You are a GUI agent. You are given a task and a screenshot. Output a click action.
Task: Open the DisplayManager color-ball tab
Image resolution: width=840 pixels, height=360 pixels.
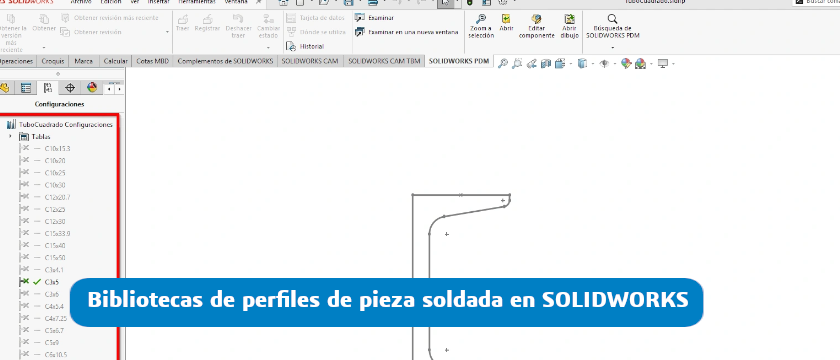[92, 88]
